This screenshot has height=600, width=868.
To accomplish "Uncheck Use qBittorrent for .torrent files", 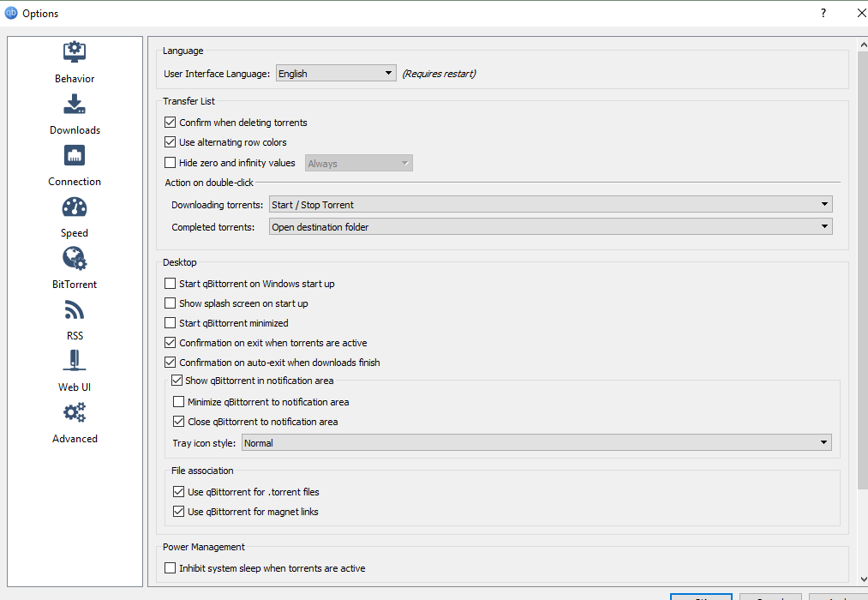I will coord(179,491).
